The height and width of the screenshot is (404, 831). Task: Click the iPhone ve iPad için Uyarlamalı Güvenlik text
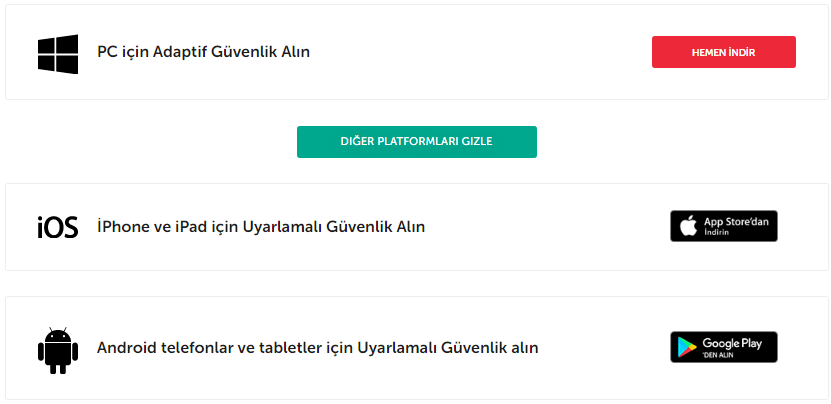click(261, 227)
